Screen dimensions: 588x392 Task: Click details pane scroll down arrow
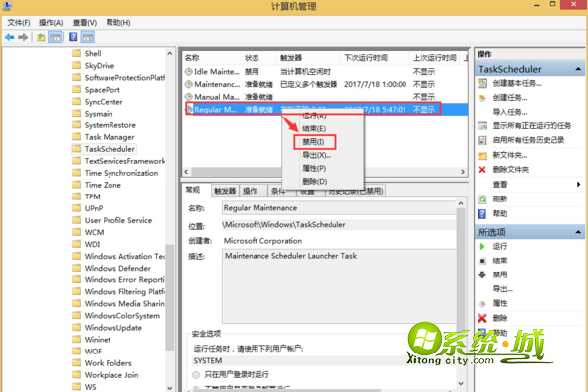tap(461, 383)
